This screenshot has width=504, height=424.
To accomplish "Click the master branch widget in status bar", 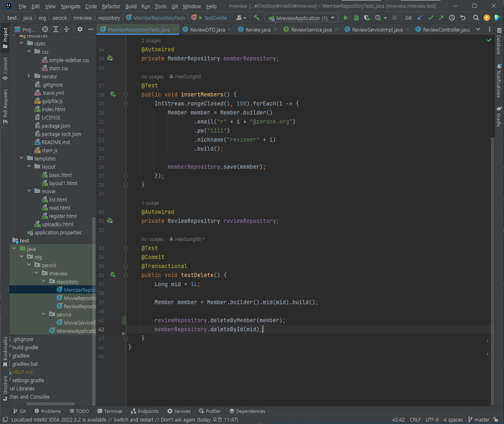I will coord(479,419).
